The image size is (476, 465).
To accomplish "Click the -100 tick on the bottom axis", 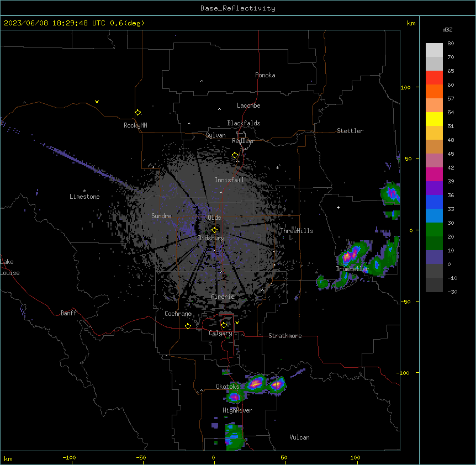I will tap(70, 457).
